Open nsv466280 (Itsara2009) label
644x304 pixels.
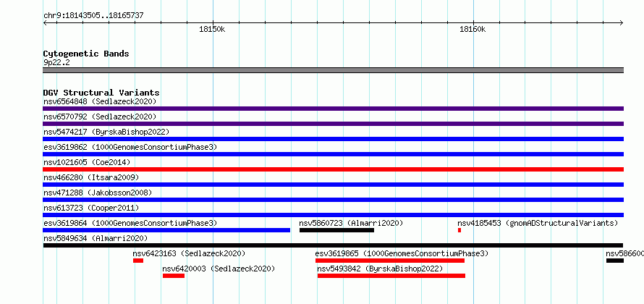pos(91,177)
